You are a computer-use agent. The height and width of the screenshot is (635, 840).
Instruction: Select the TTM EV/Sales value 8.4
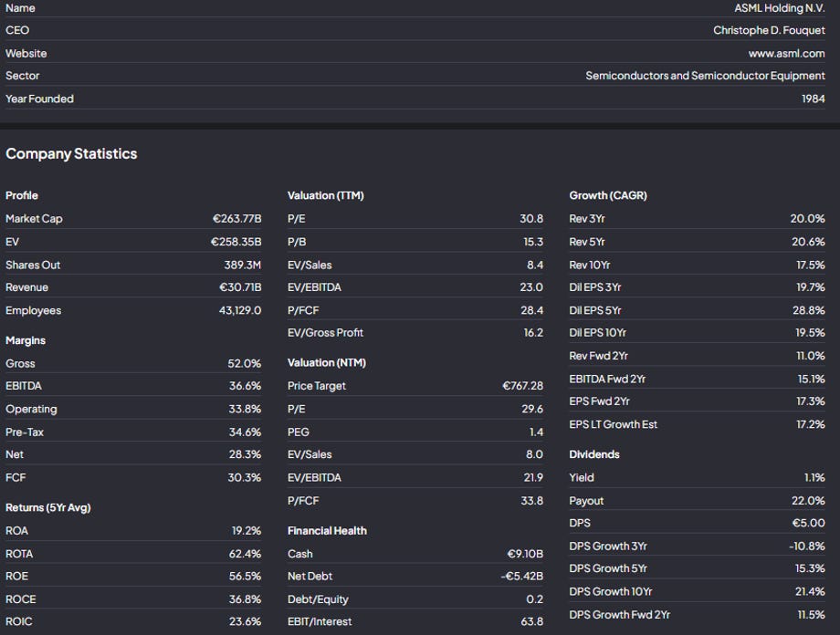point(535,265)
